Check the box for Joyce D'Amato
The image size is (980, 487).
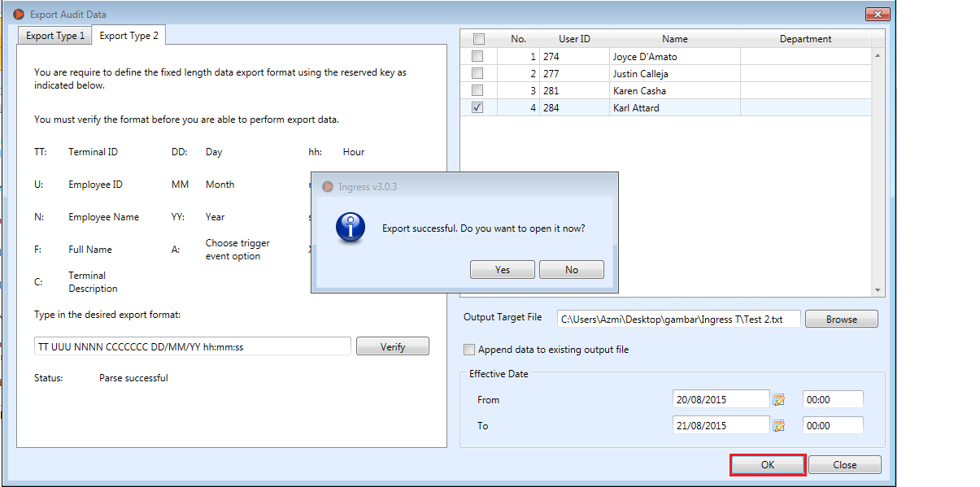[x=477, y=57]
